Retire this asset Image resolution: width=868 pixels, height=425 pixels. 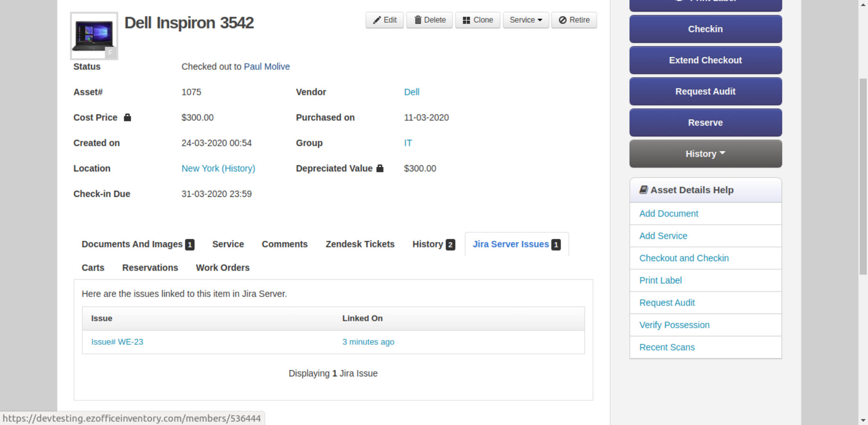(x=574, y=20)
